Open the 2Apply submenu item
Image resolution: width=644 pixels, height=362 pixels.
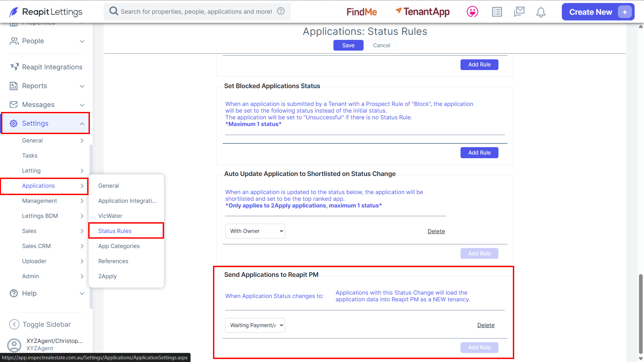coord(107,276)
